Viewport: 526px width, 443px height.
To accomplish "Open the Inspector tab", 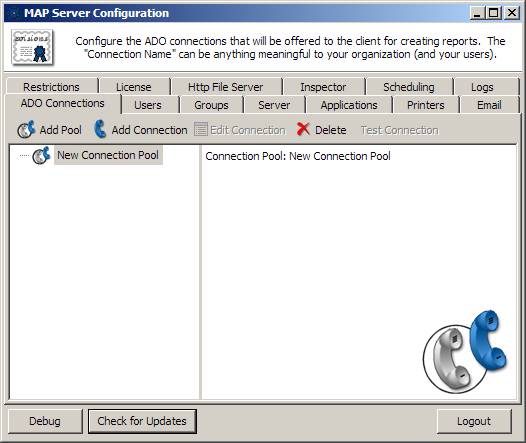I will point(323,87).
